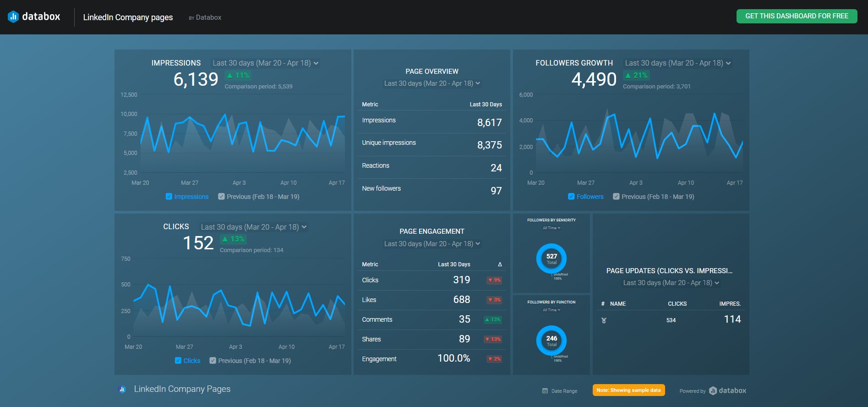The height and width of the screenshot is (407, 868).
Task: Click the green 13% badge for Comments
Action: pos(493,319)
